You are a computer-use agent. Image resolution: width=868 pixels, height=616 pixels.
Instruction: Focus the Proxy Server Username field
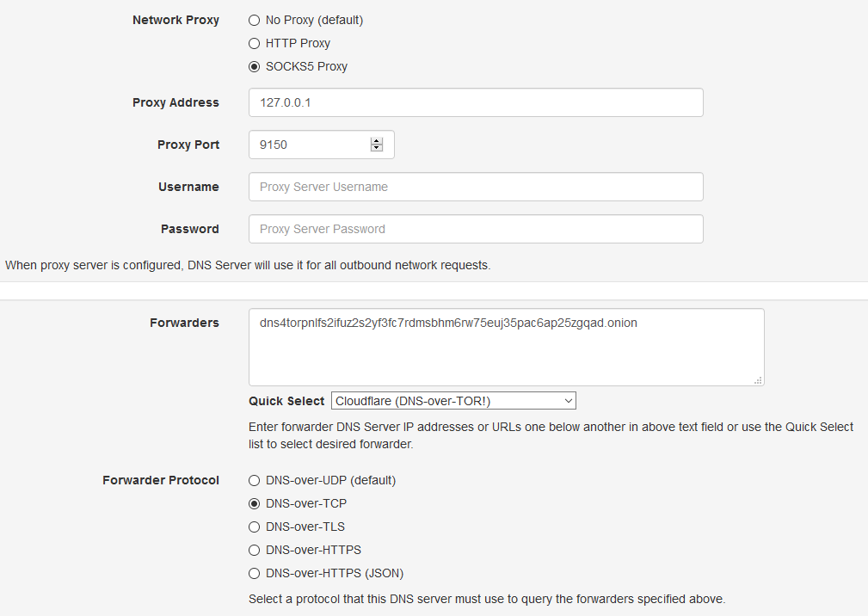tap(476, 187)
